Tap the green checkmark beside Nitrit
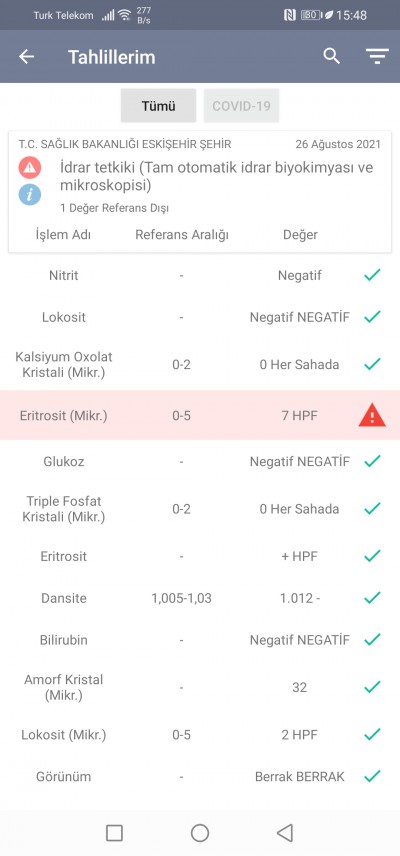Screen dimensions: 400x856 pos(372,275)
